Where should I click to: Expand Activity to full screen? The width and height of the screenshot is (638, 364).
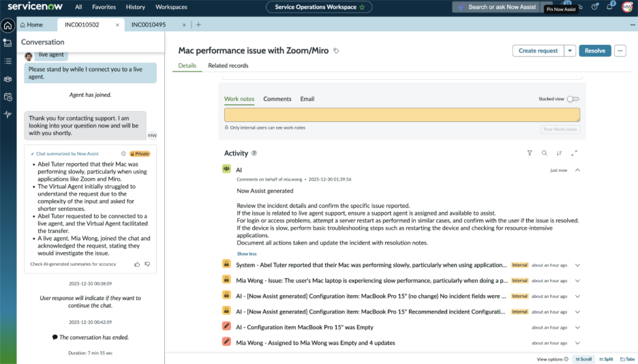574,153
